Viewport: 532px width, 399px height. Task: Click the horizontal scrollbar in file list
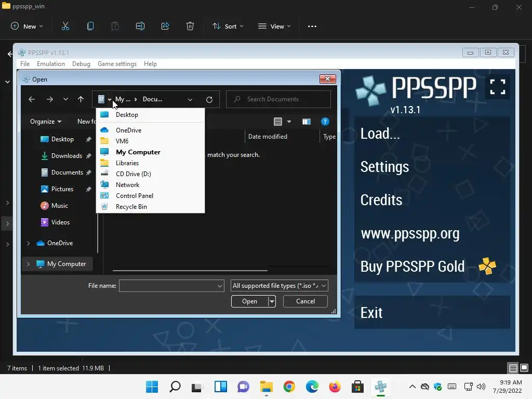point(190,270)
